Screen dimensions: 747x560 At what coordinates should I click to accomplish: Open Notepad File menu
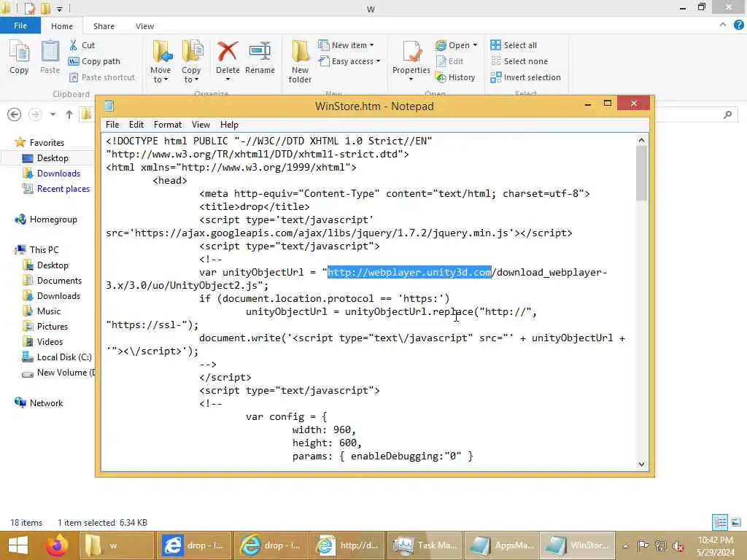point(112,125)
